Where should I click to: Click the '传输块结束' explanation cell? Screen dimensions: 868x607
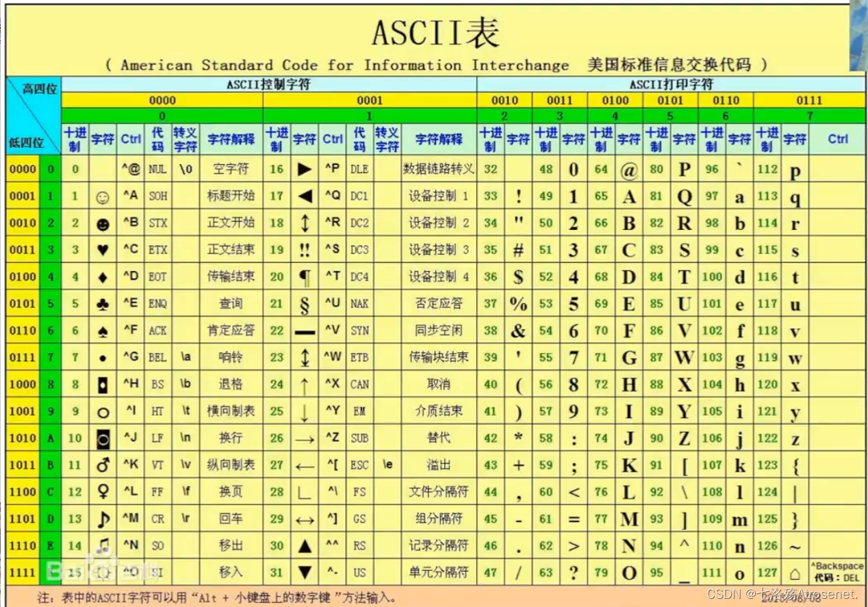439,357
